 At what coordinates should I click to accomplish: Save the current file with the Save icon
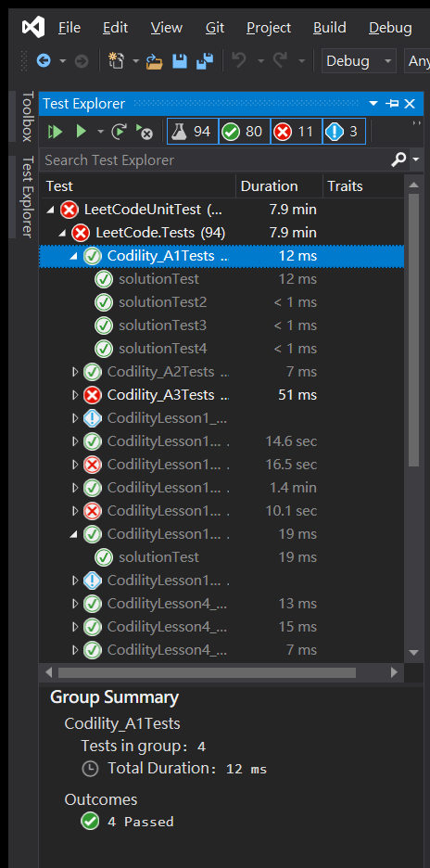pyautogui.click(x=180, y=61)
